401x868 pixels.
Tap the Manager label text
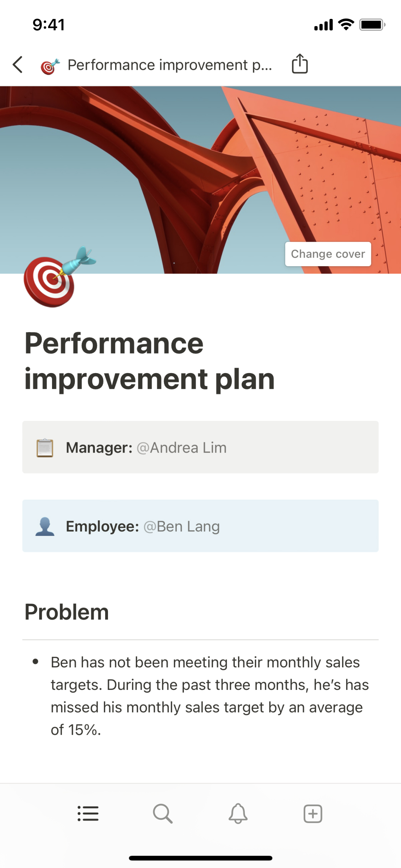99,448
